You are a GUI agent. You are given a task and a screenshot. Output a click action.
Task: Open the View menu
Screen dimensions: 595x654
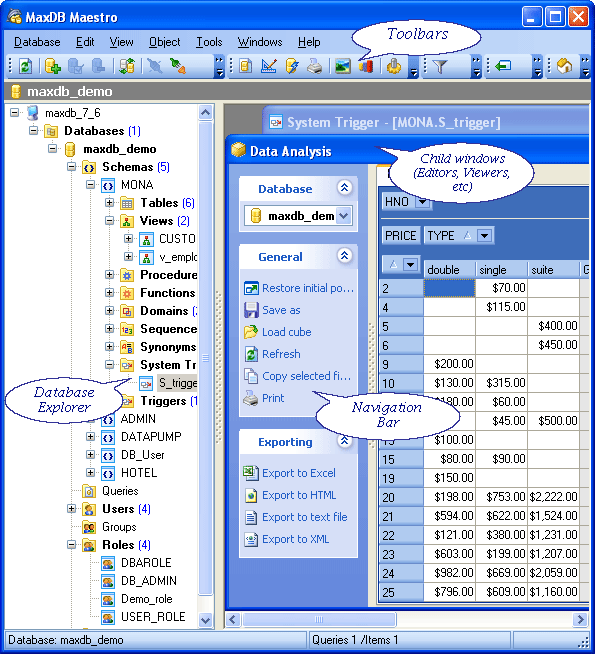coord(121,42)
